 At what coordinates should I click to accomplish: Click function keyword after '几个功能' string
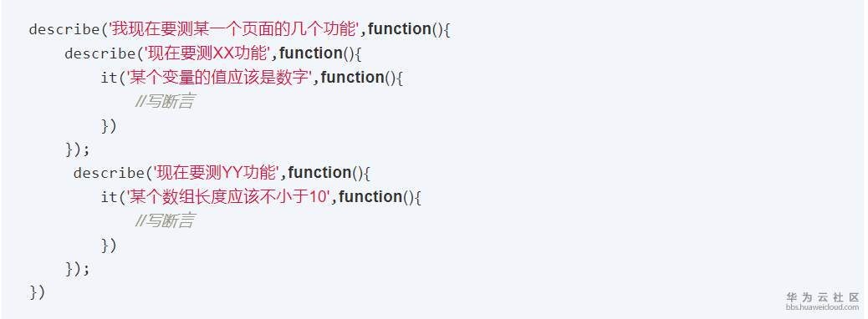pyautogui.click(x=400, y=29)
